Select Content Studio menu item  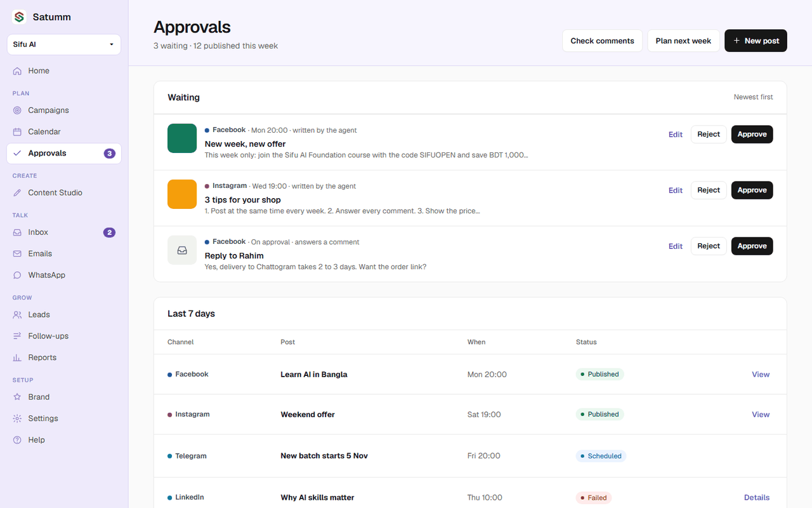click(64, 193)
